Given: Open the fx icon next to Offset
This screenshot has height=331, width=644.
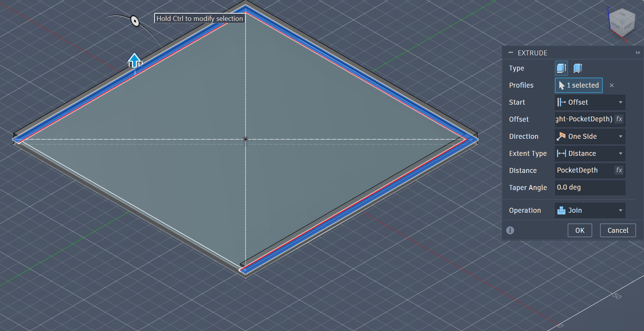Looking at the screenshot, I should [619, 119].
